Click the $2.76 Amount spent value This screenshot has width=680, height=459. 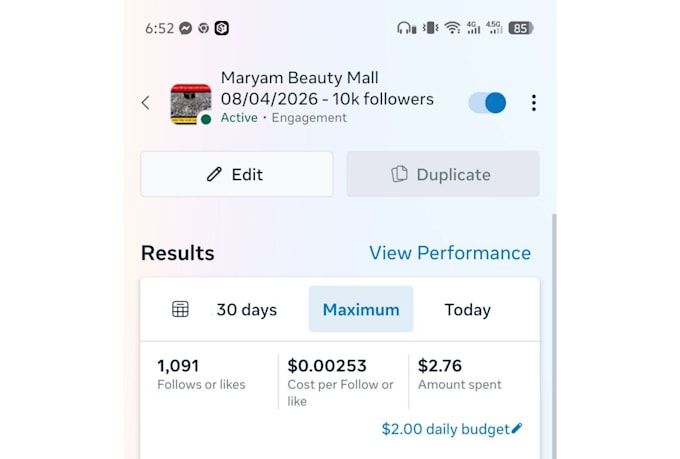click(x=440, y=366)
